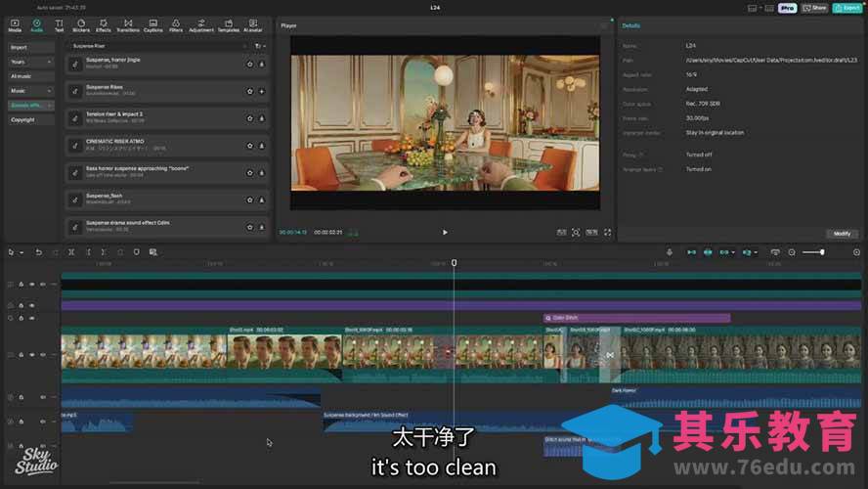Download the CINEMATIC RISER ATMO sound
The image size is (868, 489).
pyautogui.click(x=262, y=146)
